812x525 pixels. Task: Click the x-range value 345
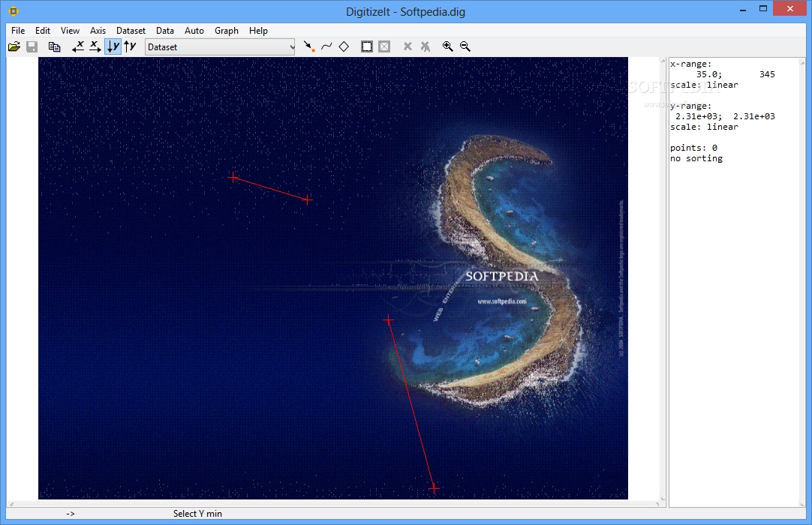(x=767, y=74)
